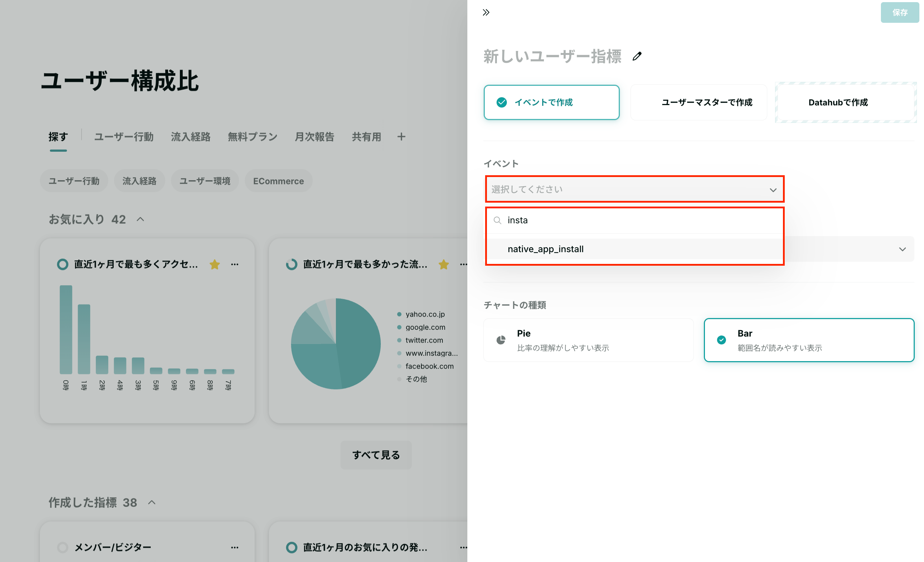The image size is (924, 562).
Task: Open more menu on 直近1ヶ月で最も多かった流 card
Action: (x=463, y=265)
